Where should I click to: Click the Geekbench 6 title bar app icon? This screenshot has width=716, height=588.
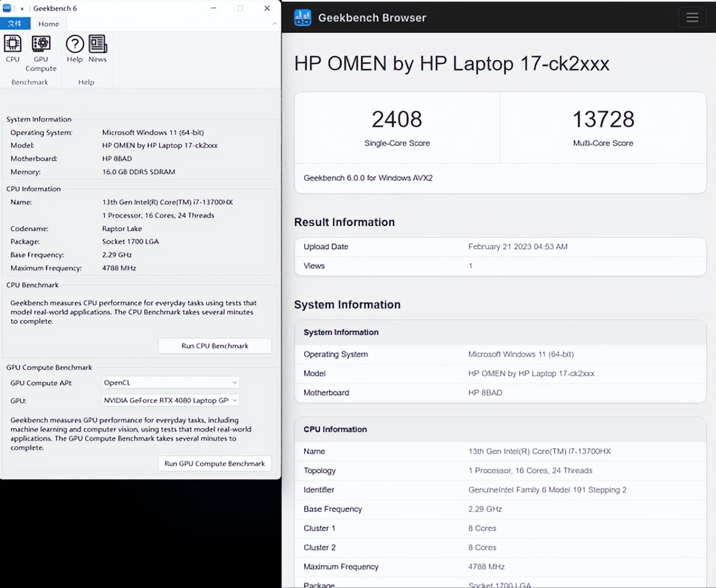pyautogui.click(x=7, y=8)
